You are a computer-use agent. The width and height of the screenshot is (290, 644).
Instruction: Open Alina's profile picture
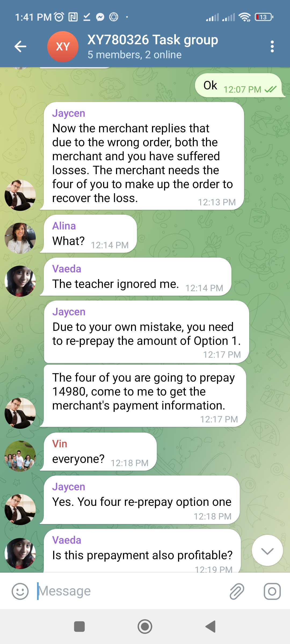tap(20, 238)
